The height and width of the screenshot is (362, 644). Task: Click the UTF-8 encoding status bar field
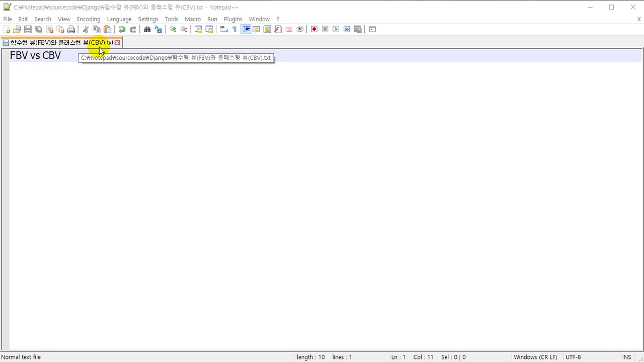pyautogui.click(x=573, y=357)
